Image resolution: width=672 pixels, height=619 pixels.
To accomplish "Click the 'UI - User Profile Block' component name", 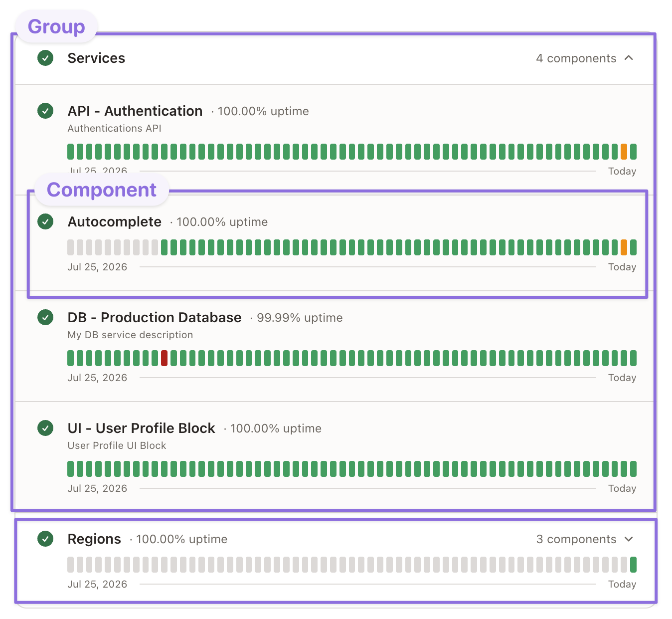I will pyautogui.click(x=141, y=428).
